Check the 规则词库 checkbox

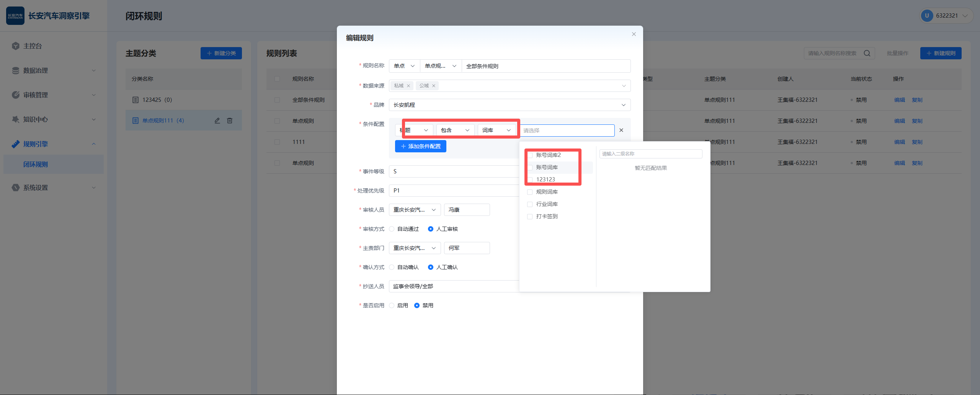(x=530, y=192)
